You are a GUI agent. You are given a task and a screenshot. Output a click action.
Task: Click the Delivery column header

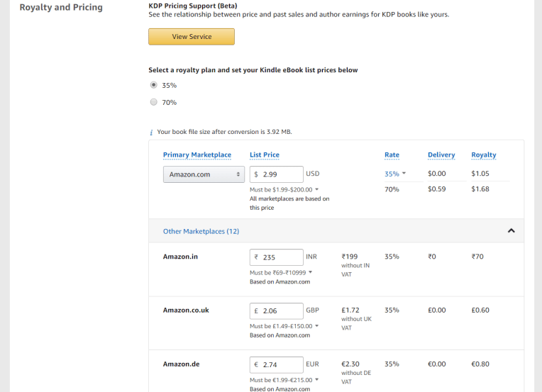pos(441,155)
